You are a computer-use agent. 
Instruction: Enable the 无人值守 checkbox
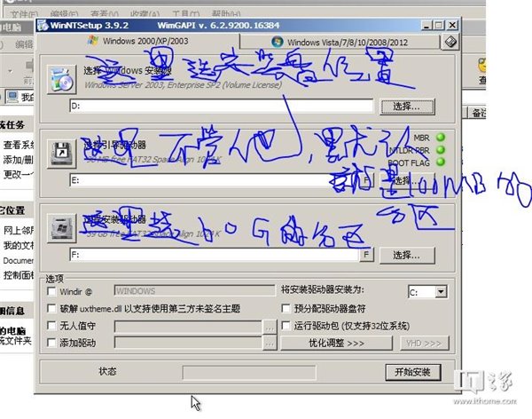51,326
